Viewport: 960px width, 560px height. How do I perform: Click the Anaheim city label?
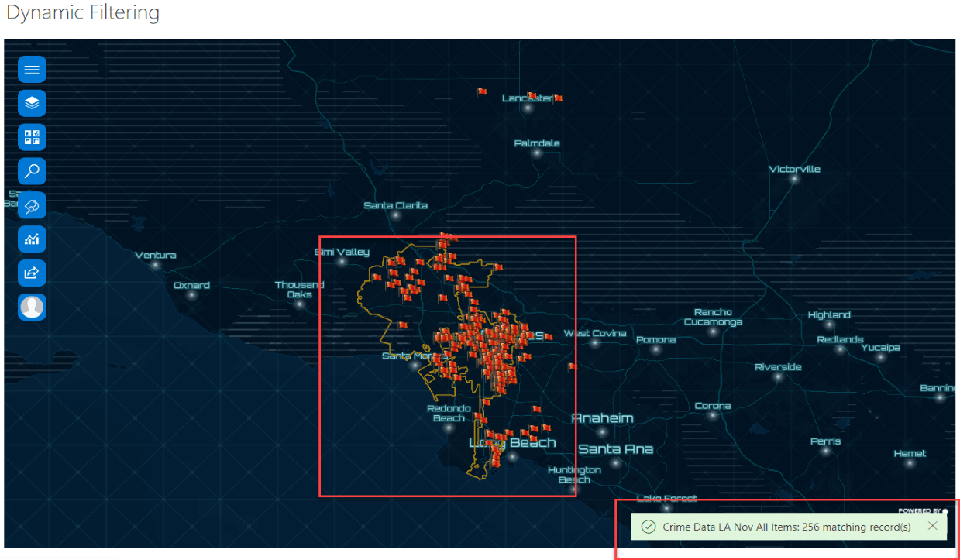pos(603,418)
